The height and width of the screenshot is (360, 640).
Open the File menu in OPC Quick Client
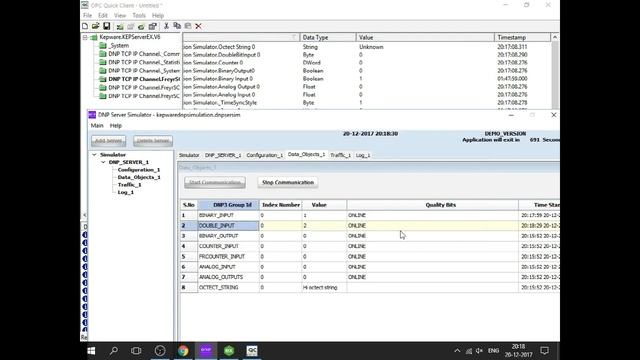[87, 16]
